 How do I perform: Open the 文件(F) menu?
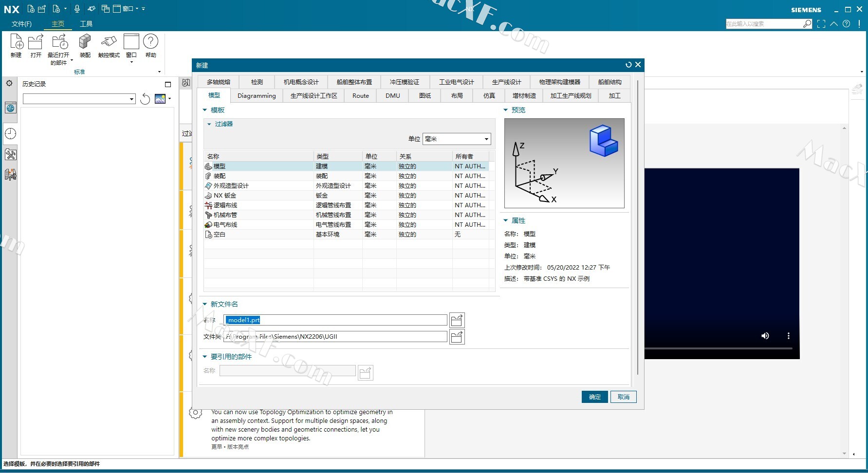[x=21, y=24]
